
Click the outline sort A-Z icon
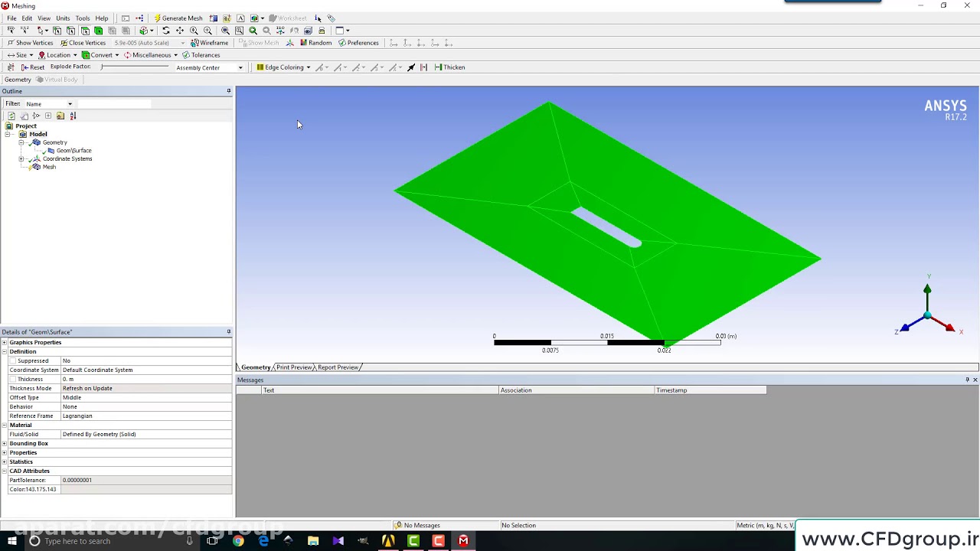[x=73, y=116]
